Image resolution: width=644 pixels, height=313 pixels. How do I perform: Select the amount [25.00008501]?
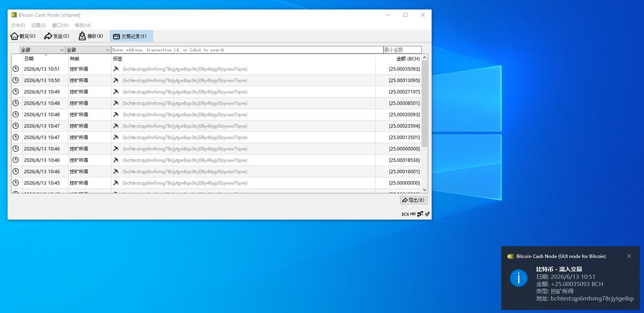pyautogui.click(x=404, y=103)
